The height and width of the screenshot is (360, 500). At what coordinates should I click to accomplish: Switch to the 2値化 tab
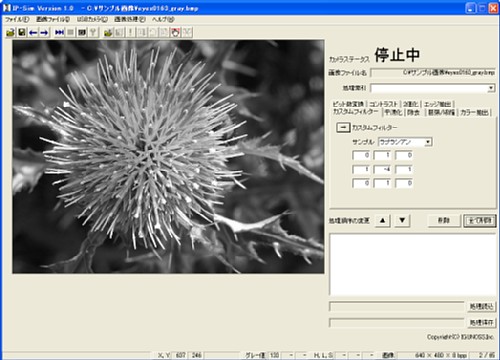tap(411, 104)
